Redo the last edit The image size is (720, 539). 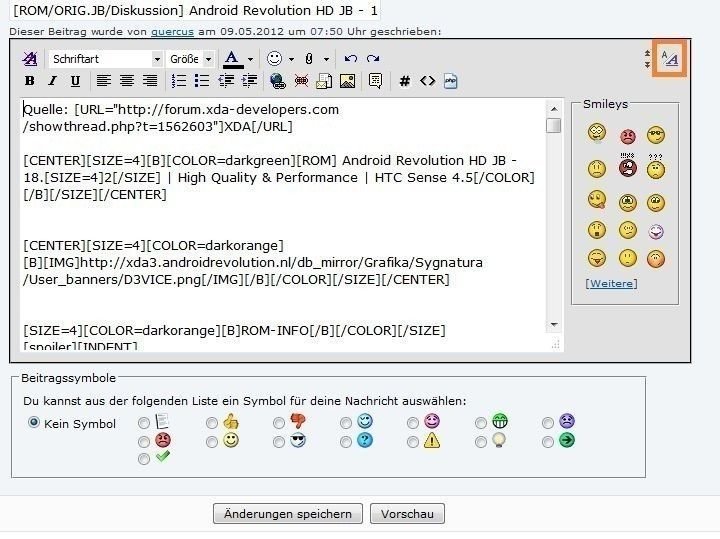(x=373, y=59)
